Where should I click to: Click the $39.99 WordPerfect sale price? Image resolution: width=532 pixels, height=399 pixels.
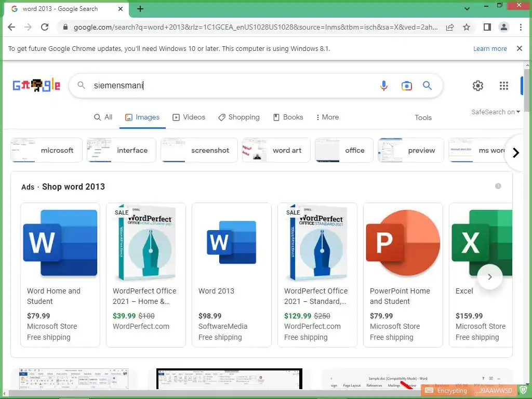tap(124, 316)
